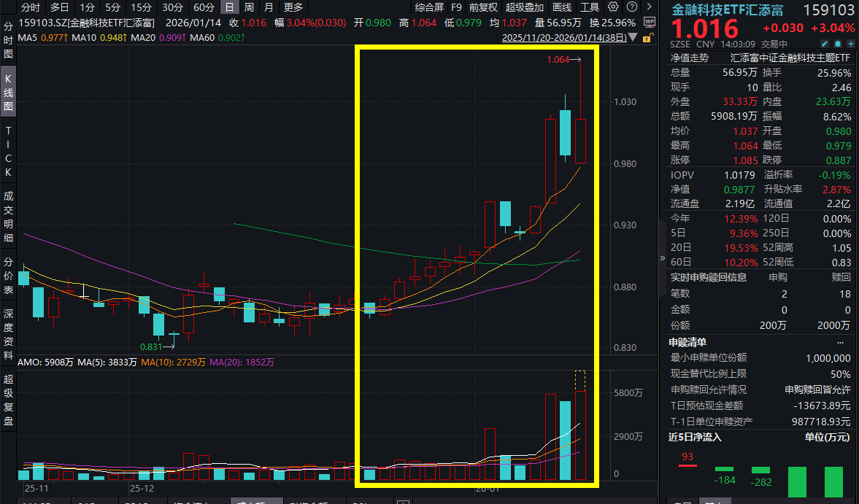Select 前复权 price adjustment option
The width and height of the screenshot is (859, 504).
click(483, 7)
